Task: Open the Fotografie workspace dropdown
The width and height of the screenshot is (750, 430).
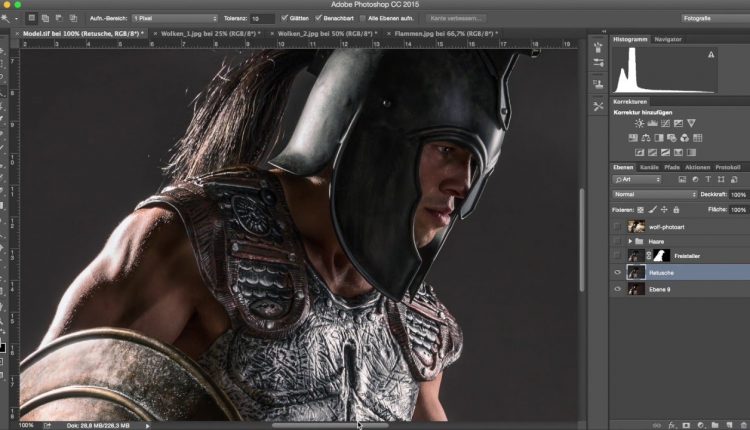Action: click(716, 18)
